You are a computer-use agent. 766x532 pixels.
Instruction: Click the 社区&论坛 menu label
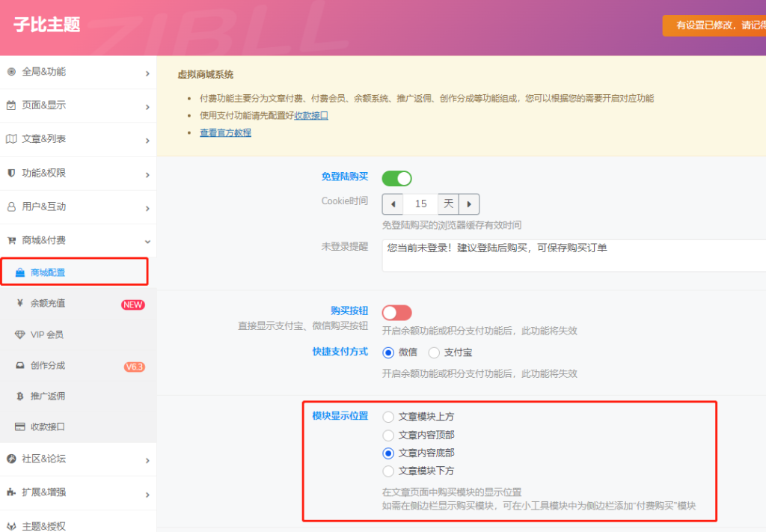pos(44,459)
